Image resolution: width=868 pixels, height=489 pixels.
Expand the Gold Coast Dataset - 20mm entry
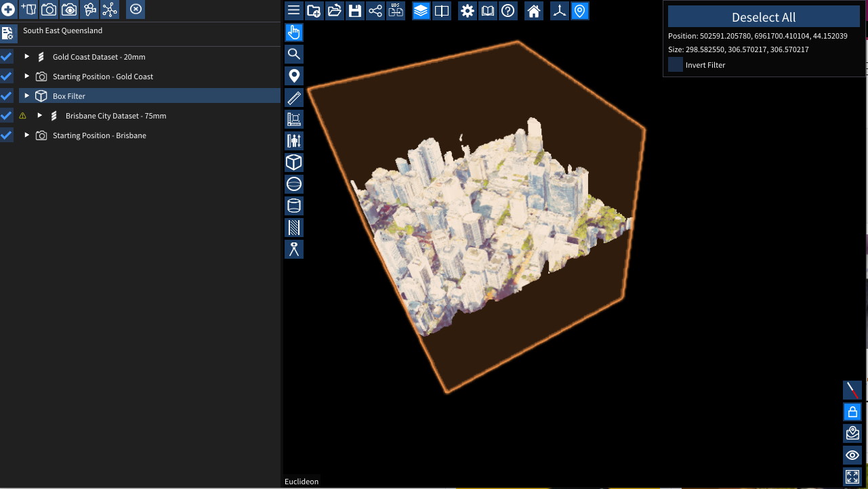[x=26, y=57]
